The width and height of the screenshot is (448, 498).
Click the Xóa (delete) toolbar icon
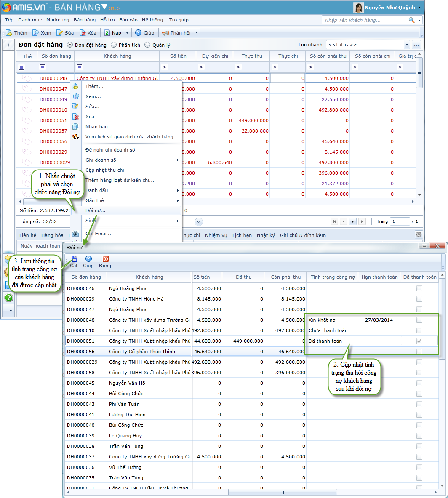pos(83,33)
